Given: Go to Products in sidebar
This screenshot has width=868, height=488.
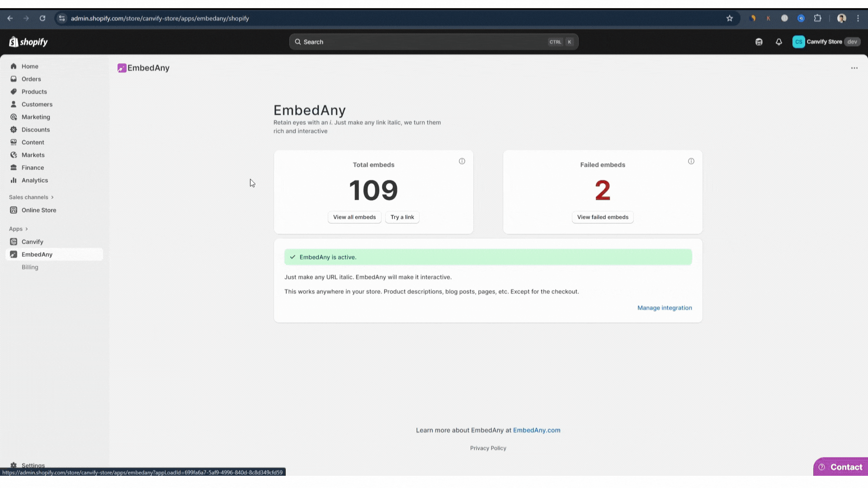Looking at the screenshot, I should pos(34,92).
